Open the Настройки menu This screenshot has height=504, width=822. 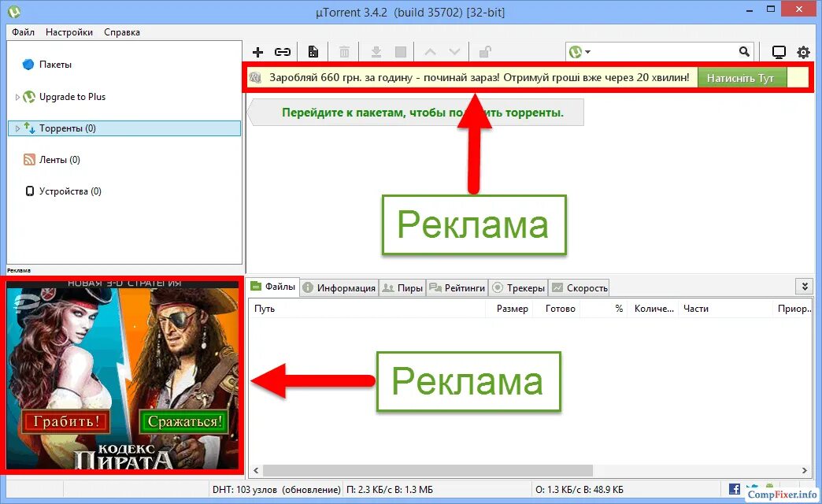pos(69,32)
